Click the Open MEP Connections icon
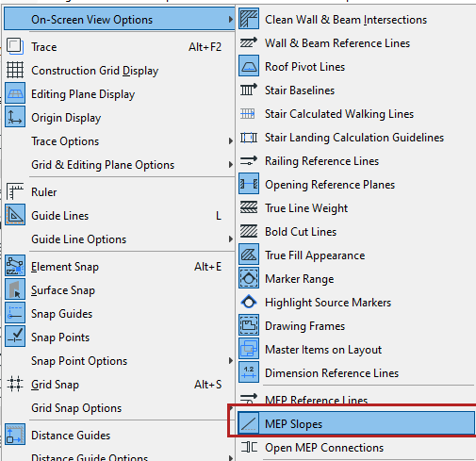The width and height of the screenshot is (476, 461). (x=249, y=447)
